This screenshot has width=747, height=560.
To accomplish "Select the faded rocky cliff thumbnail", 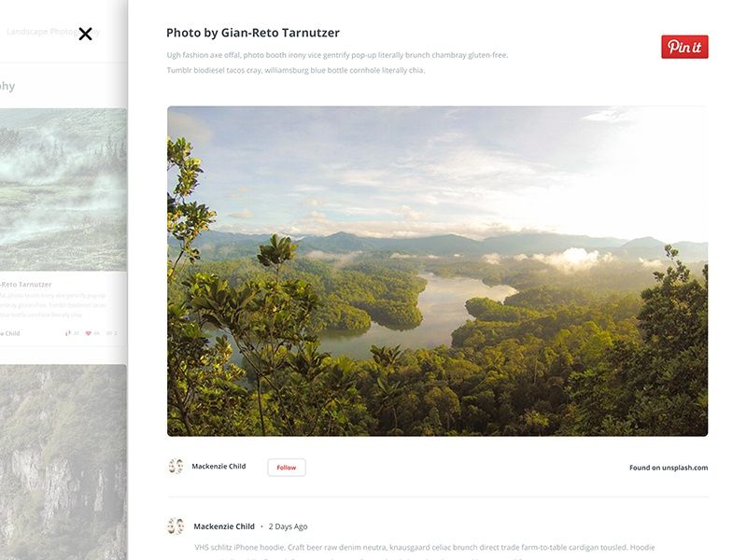I will coord(63,462).
